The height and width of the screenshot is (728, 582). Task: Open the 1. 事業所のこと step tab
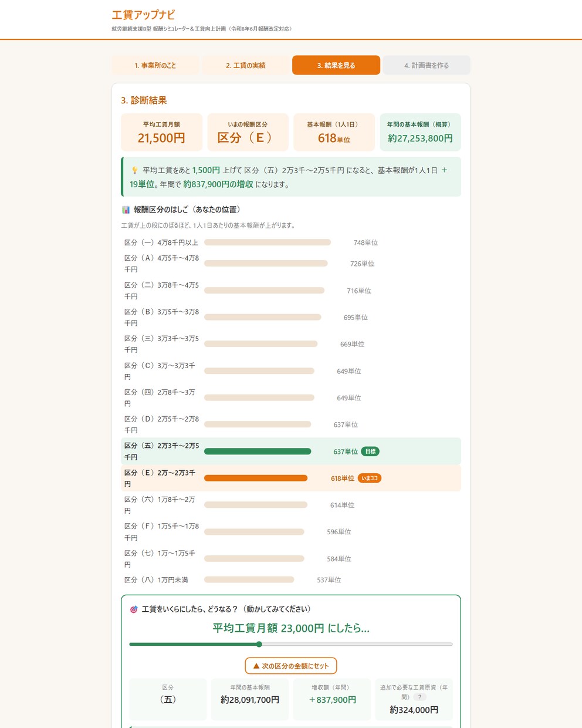pos(155,65)
